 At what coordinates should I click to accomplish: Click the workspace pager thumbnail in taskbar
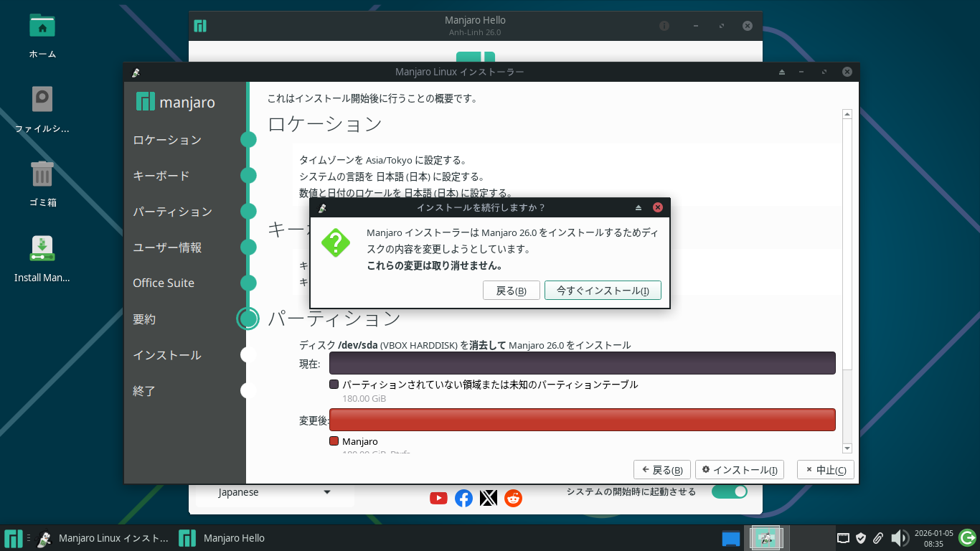(767, 538)
